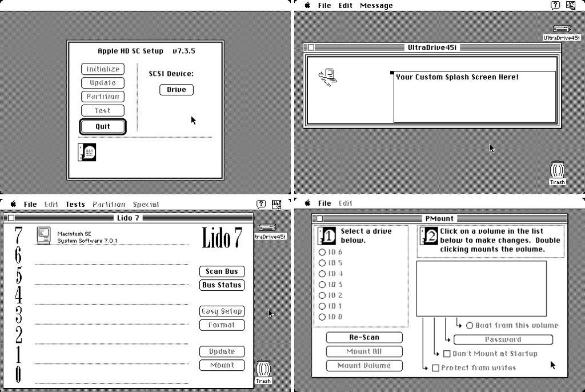The height and width of the screenshot is (392, 585).
Task: Click the Format button in Lido 7
Action: [222, 325]
